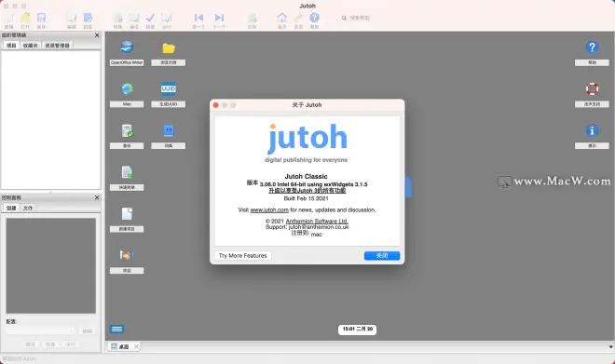The height and width of the screenshot is (364, 615).
Task: Open Options via the wrench toolbar icon
Action: pyautogui.click(x=298, y=18)
